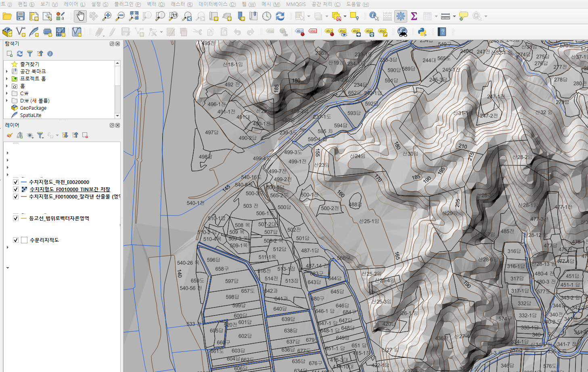Open the new print layout icon
Viewport: 588px width, 372px height.
pos(34,16)
